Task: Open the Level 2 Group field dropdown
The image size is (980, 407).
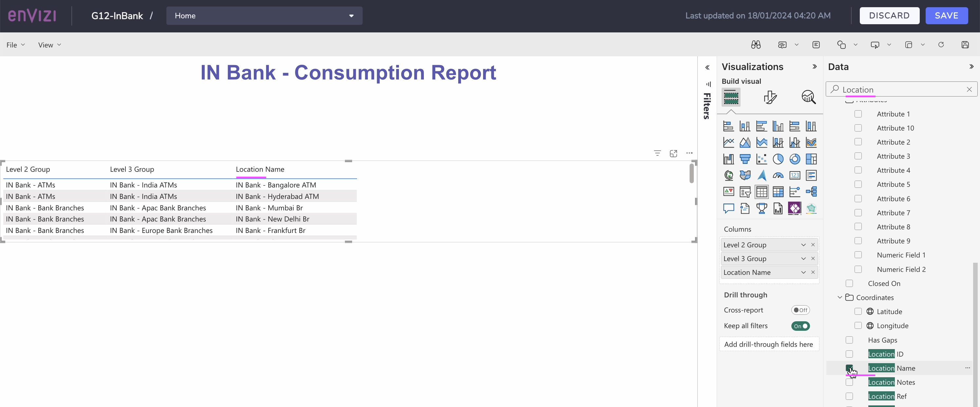Action: (803, 245)
